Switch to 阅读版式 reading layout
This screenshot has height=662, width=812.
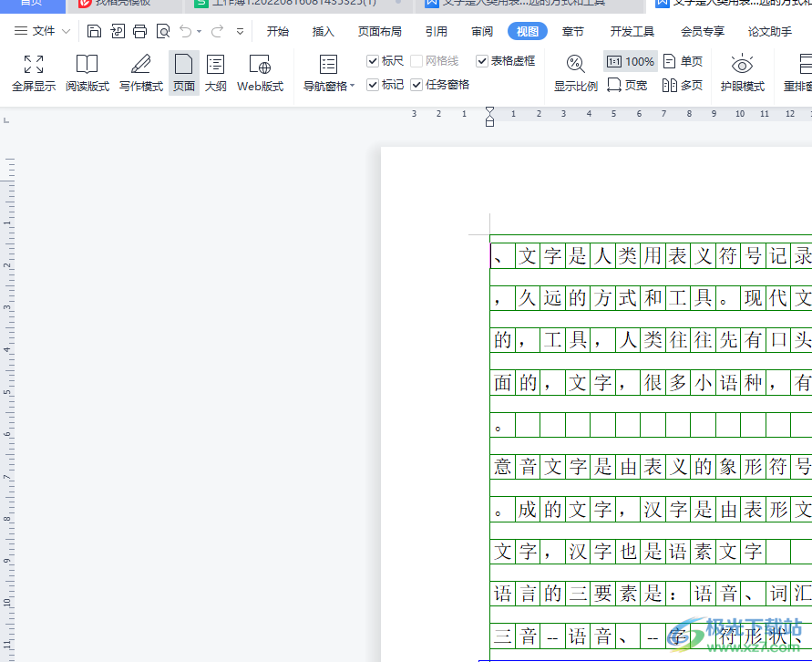pyautogui.click(x=87, y=74)
